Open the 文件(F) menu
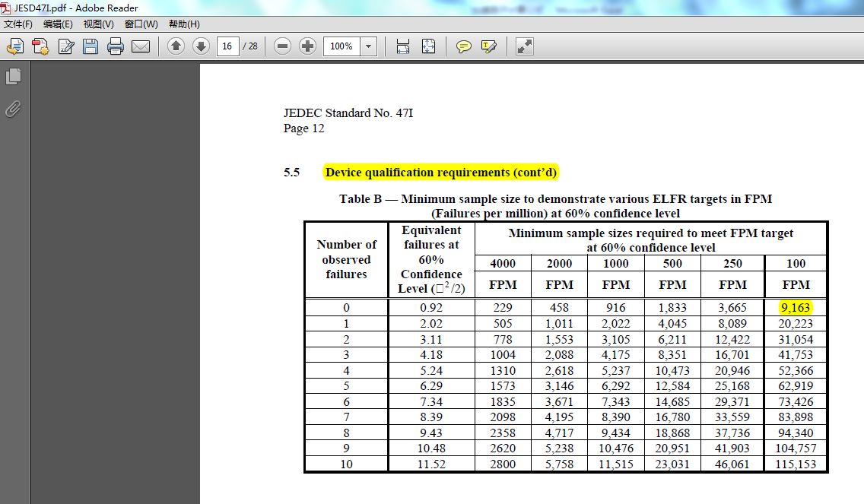Viewport: 864px width, 504px height. pos(18,24)
